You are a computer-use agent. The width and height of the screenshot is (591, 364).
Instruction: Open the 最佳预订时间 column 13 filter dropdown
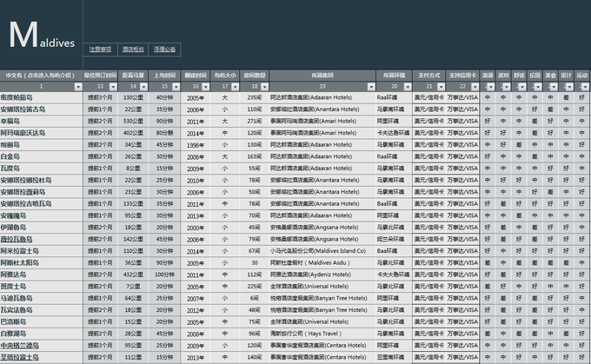coord(113,87)
